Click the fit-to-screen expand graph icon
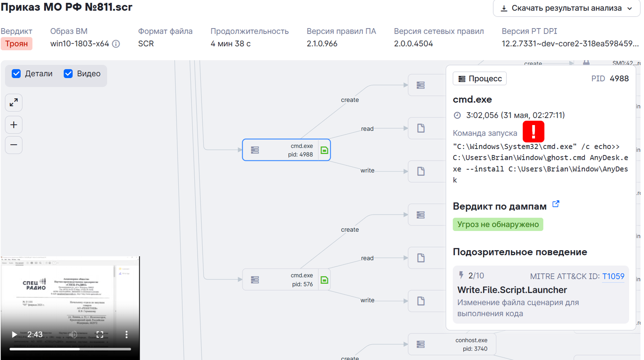The height and width of the screenshot is (360, 644). (x=14, y=103)
